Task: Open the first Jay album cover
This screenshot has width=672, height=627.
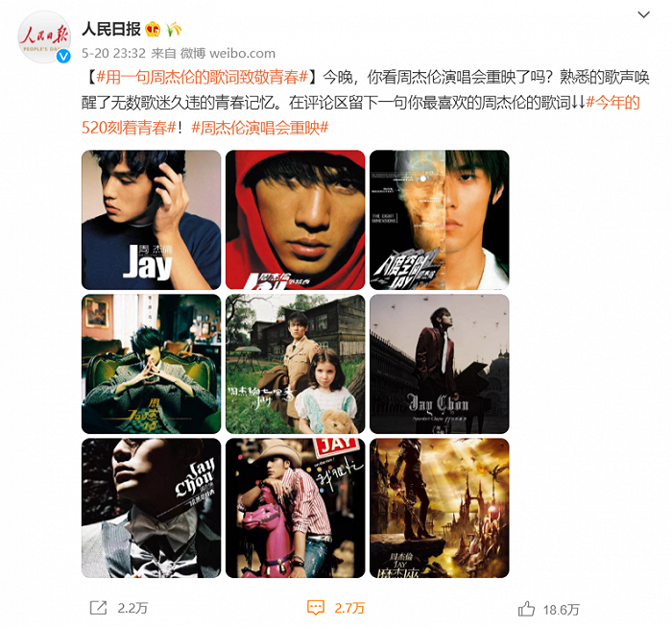Action: (152, 220)
